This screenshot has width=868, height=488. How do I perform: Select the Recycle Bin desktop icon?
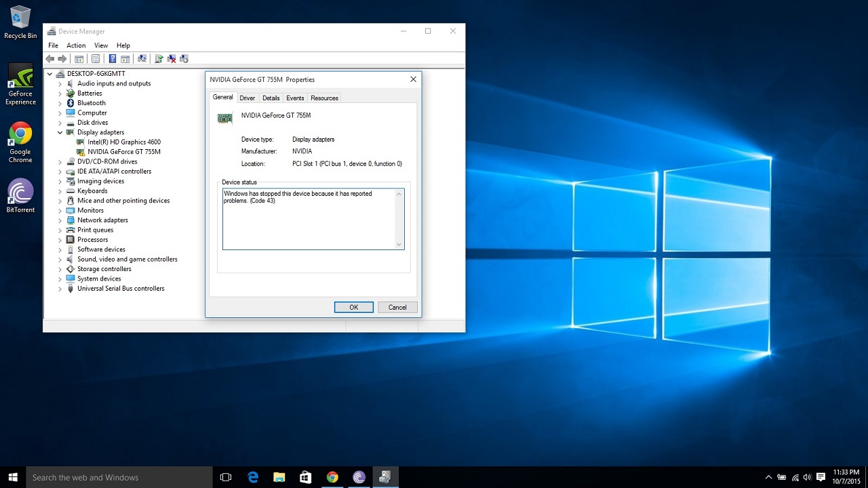pyautogui.click(x=20, y=22)
